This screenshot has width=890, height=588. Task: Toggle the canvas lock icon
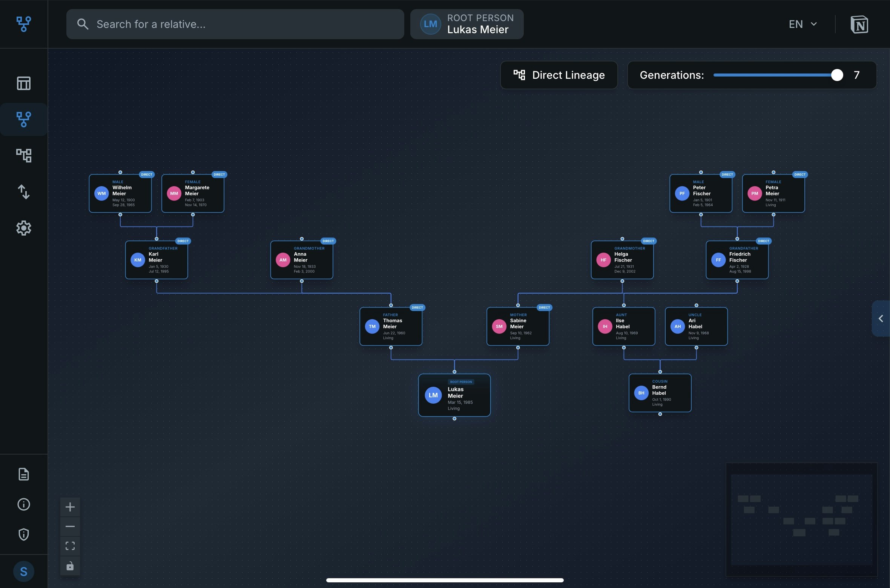70,565
